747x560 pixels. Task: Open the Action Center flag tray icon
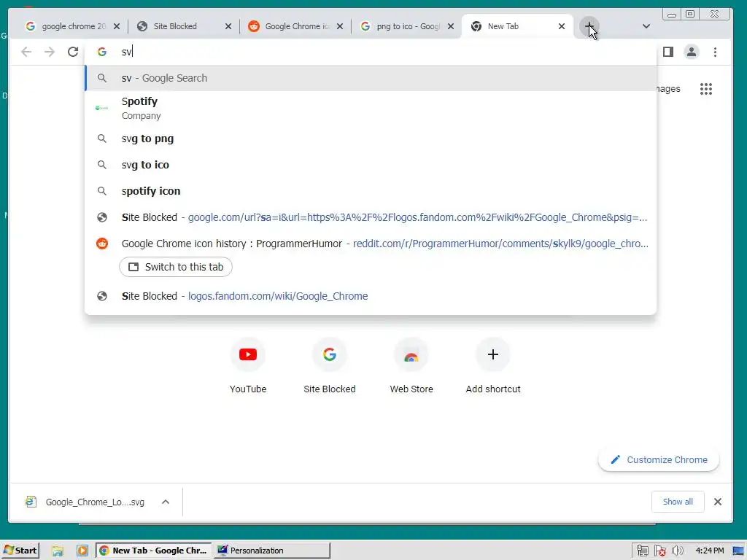tap(659, 551)
